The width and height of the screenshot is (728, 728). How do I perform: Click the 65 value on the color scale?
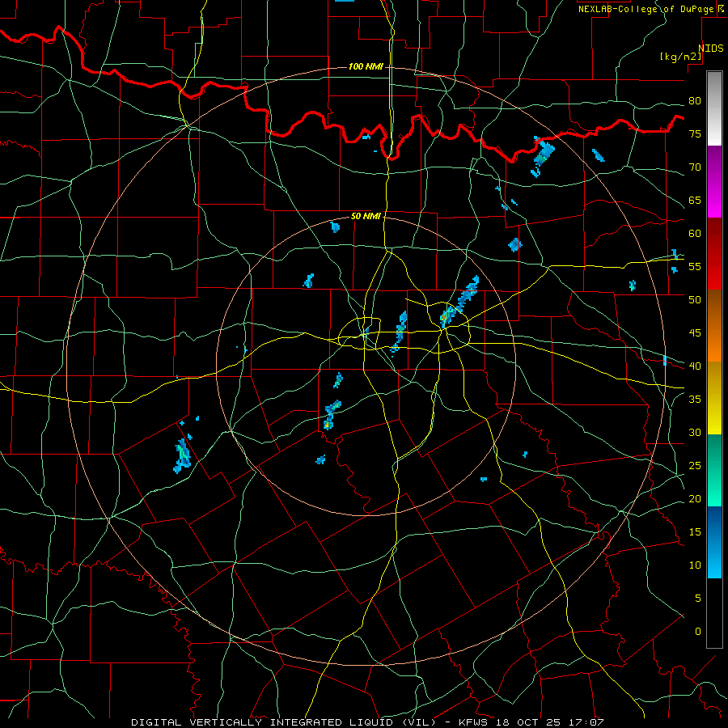[695, 200]
